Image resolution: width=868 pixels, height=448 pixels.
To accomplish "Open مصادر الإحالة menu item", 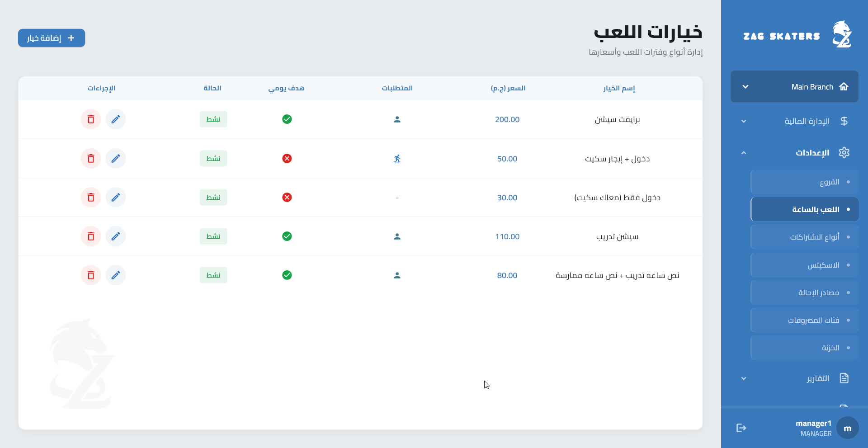I will (805, 292).
